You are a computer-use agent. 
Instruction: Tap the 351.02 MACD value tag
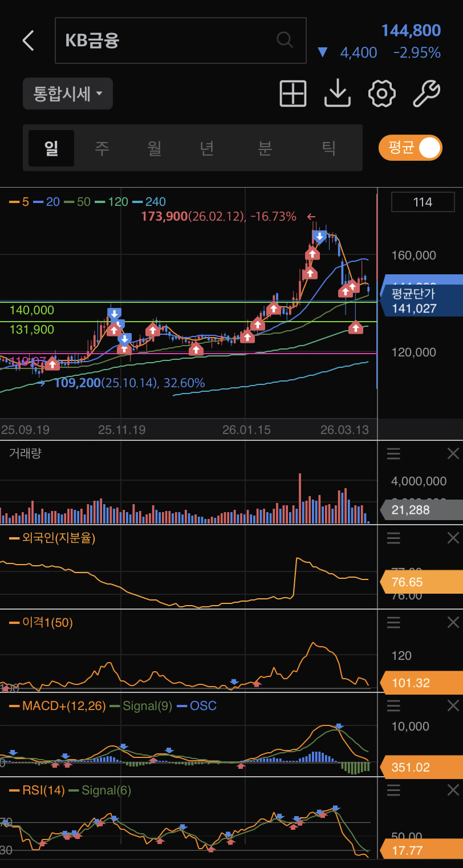click(421, 767)
